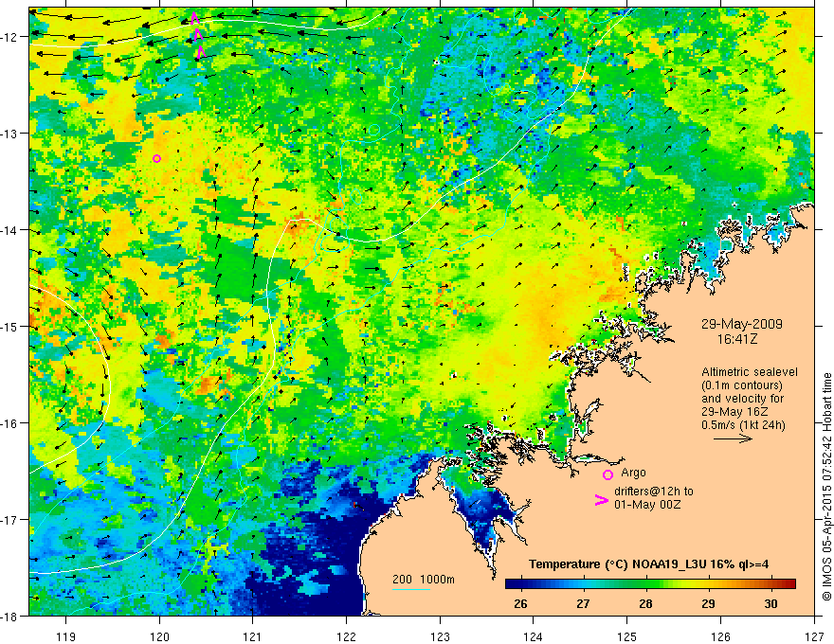The height and width of the screenshot is (644, 834).
Task: Click latitude axis label -12
Action: pyautogui.click(x=9, y=37)
